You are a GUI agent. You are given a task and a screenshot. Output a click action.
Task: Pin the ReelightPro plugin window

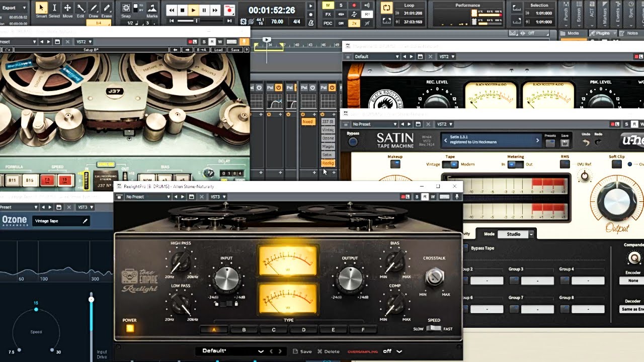click(457, 197)
